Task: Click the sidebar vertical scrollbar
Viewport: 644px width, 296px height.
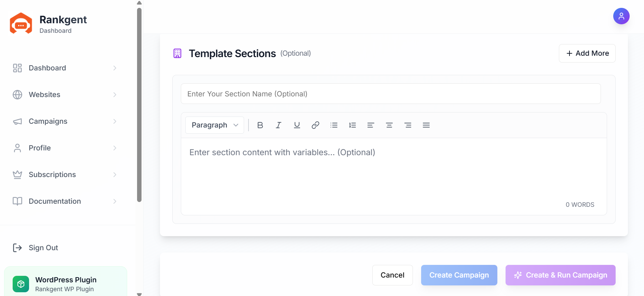Action: click(x=139, y=105)
